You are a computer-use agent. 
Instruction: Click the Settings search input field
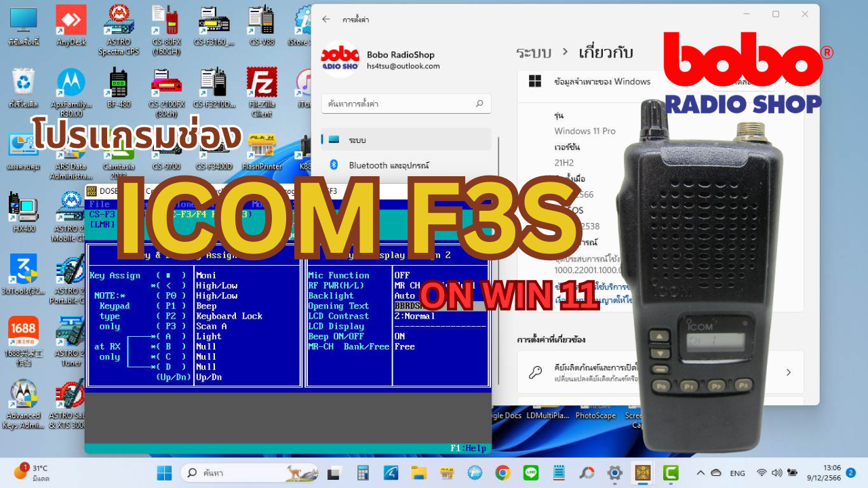coord(400,104)
